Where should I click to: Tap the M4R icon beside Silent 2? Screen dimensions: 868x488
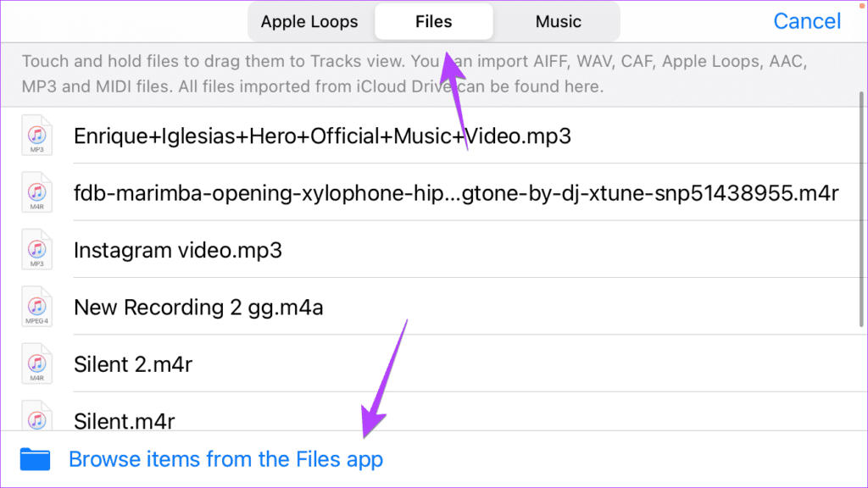36,363
